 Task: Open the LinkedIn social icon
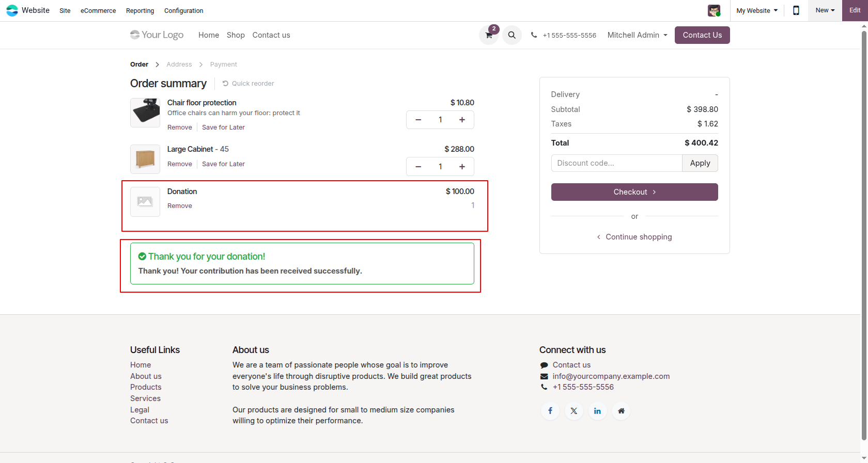tap(597, 411)
